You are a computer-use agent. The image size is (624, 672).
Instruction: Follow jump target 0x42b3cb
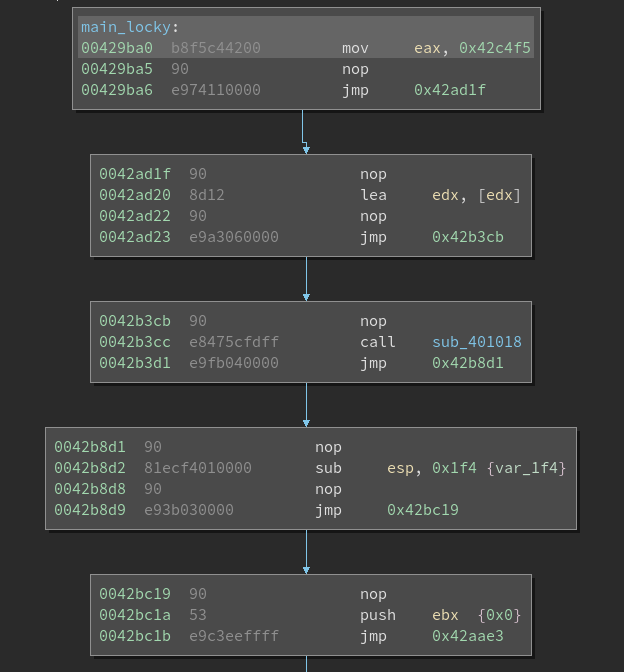point(468,237)
